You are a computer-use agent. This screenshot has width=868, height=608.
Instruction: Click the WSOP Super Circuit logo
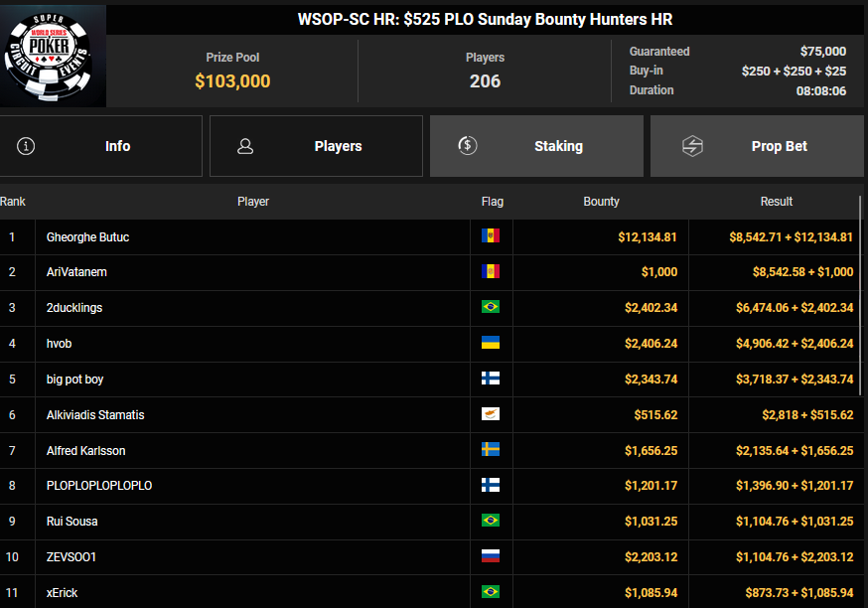coord(54,57)
